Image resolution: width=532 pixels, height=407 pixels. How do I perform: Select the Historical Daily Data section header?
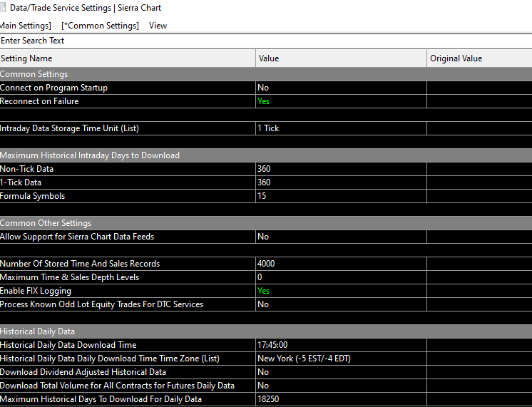266,331
